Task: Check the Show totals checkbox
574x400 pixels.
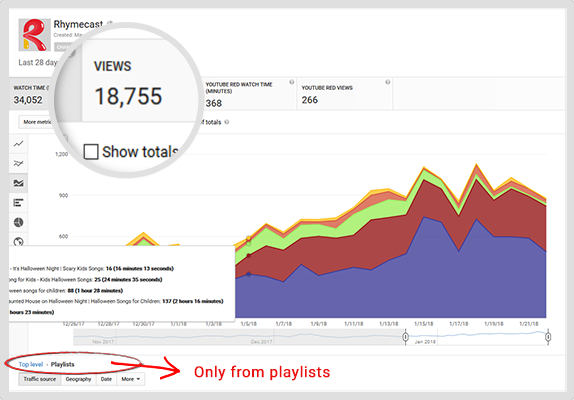Action: coord(91,152)
